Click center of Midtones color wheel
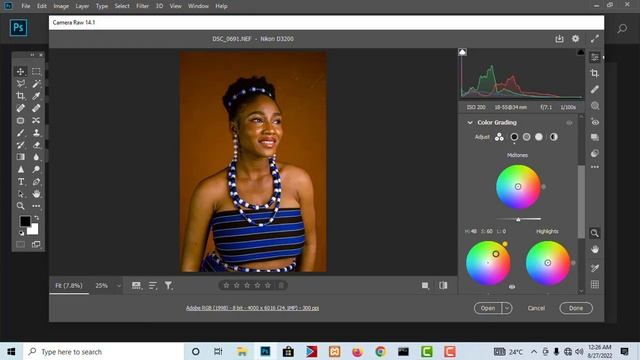The image size is (640, 360). (518, 187)
